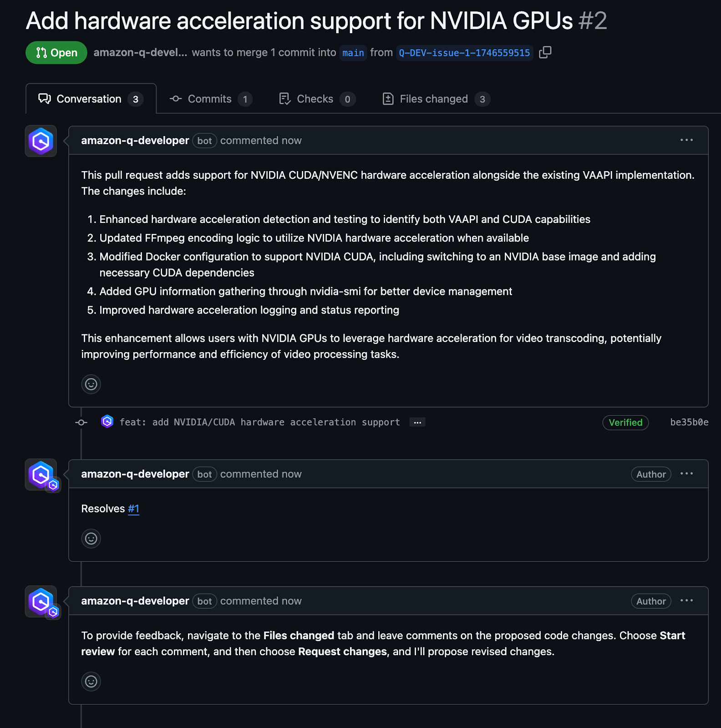Add emoji reaction to the feedback comment
Viewport: 721px width, 728px height.
[x=91, y=681]
